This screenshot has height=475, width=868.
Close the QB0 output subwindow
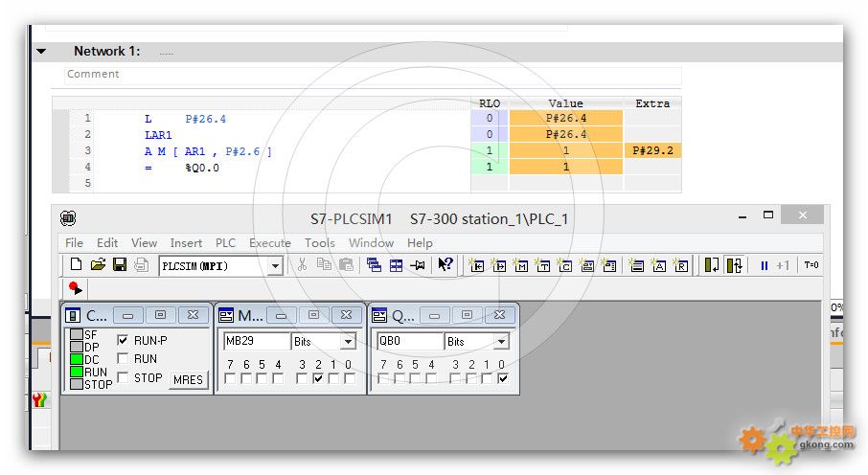pyautogui.click(x=499, y=315)
